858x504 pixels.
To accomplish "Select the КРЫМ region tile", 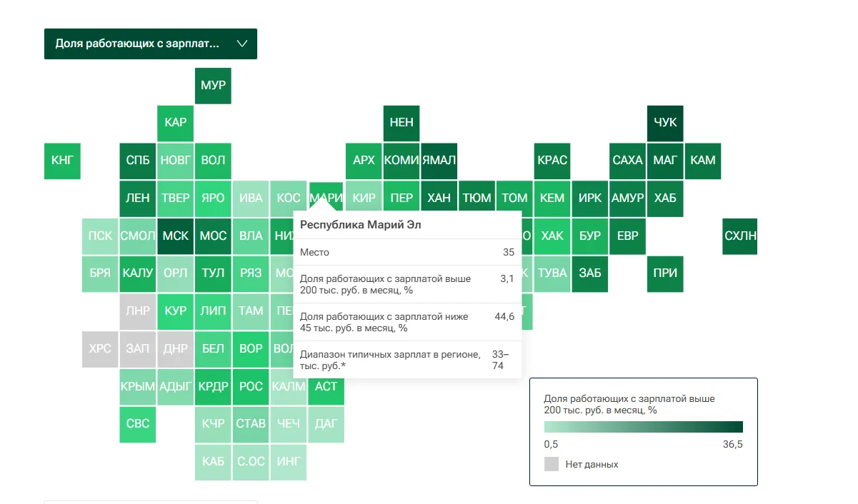I will coord(138,386).
